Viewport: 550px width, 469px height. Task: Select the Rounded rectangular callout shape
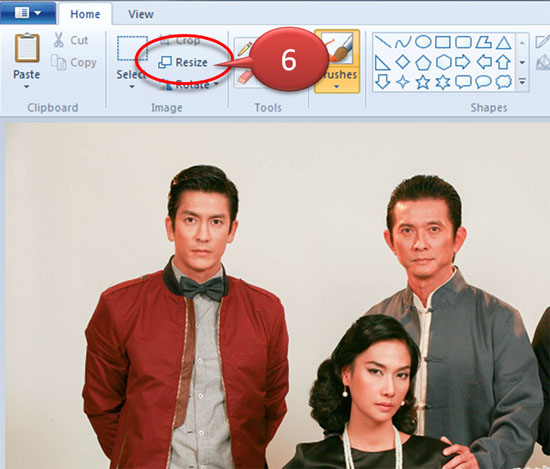coord(463,82)
